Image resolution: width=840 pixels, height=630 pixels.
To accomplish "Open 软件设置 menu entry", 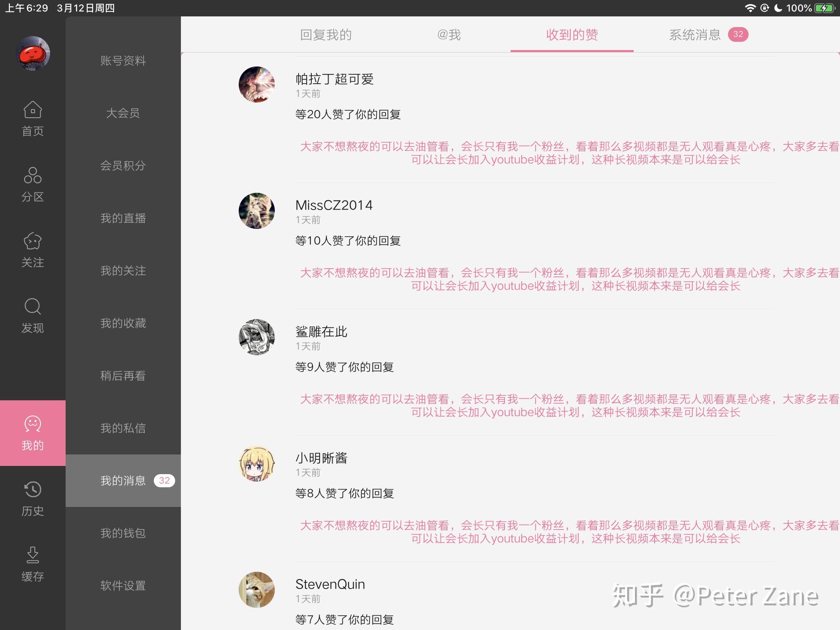I will click(123, 586).
